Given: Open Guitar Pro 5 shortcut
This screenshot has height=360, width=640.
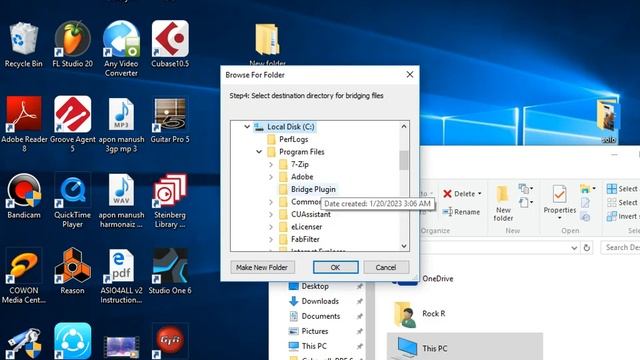Looking at the screenshot, I should (x=170, y=120).
